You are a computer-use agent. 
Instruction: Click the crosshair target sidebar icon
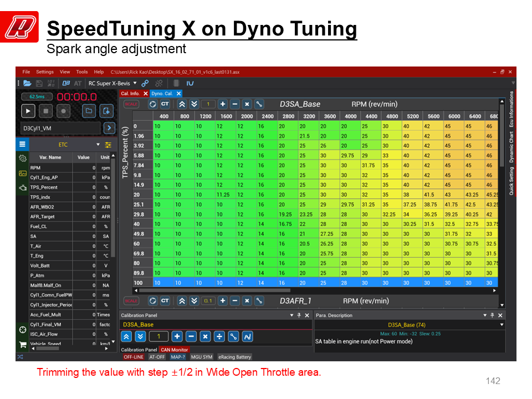(23, 330)
